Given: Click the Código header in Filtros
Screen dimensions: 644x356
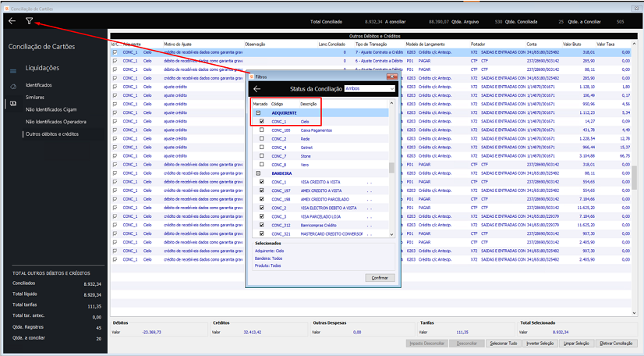Looking at the screenshot, I should (278, 104).
